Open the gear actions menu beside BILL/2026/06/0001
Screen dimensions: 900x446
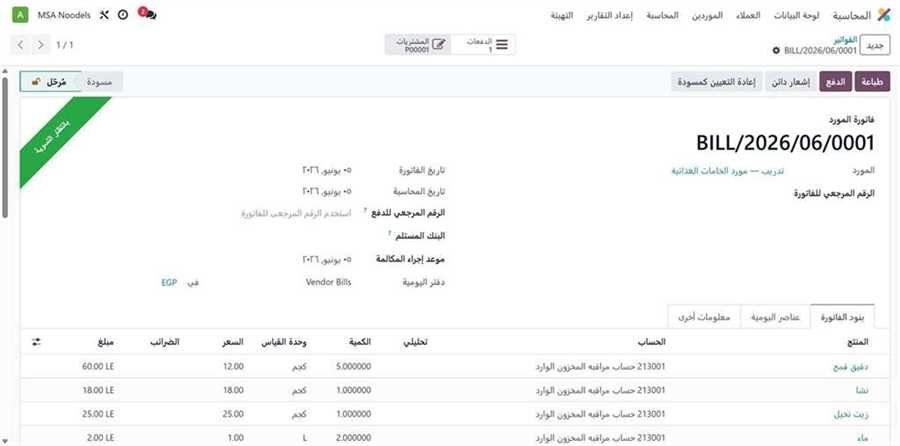click(776, 51)
